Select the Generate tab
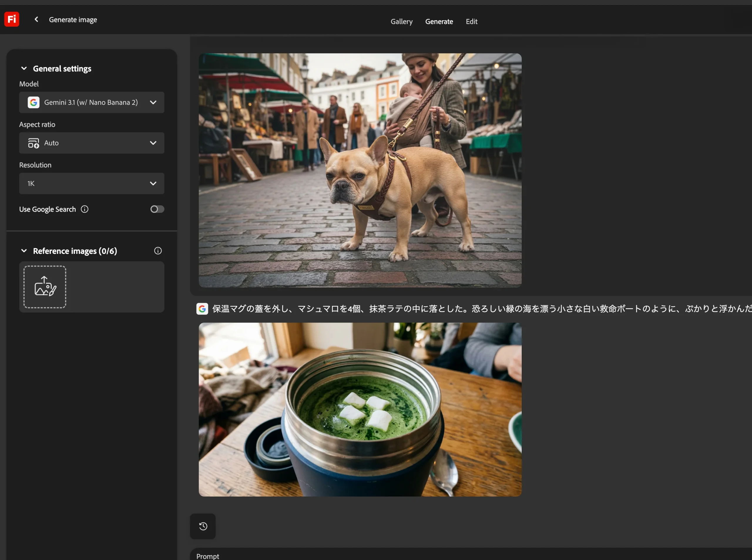 (439, 21)
